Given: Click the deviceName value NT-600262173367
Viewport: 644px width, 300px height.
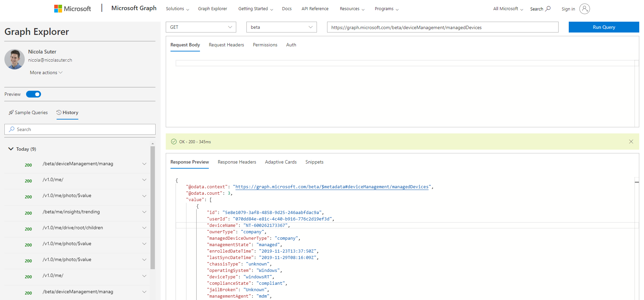Looking at the screenshot, I should 266,226.
